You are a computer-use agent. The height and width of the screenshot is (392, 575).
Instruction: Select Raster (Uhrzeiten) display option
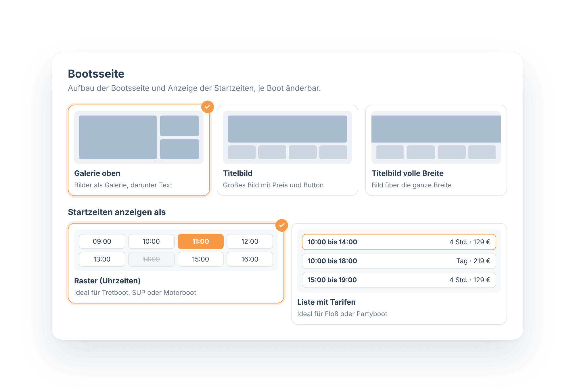176,263
